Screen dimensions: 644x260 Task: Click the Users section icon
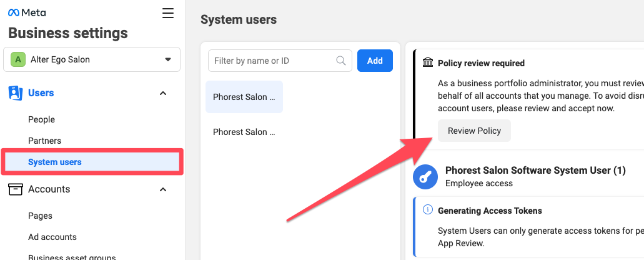pyautogui.click(x=16, y=93)
